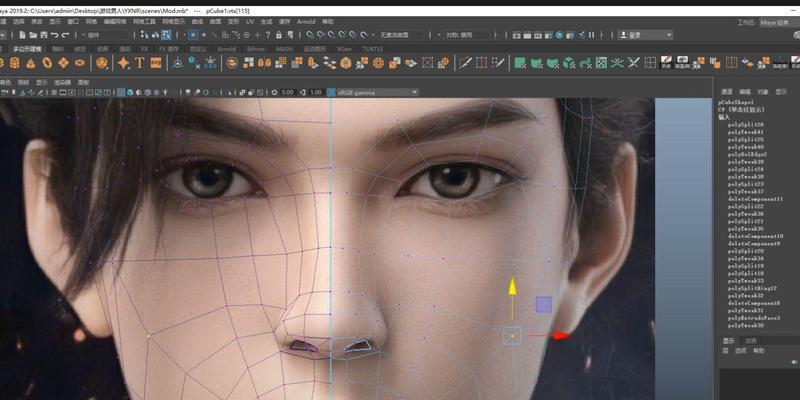Toggle select by component type mode
800x400 pixels.
(x=166, y=35)
